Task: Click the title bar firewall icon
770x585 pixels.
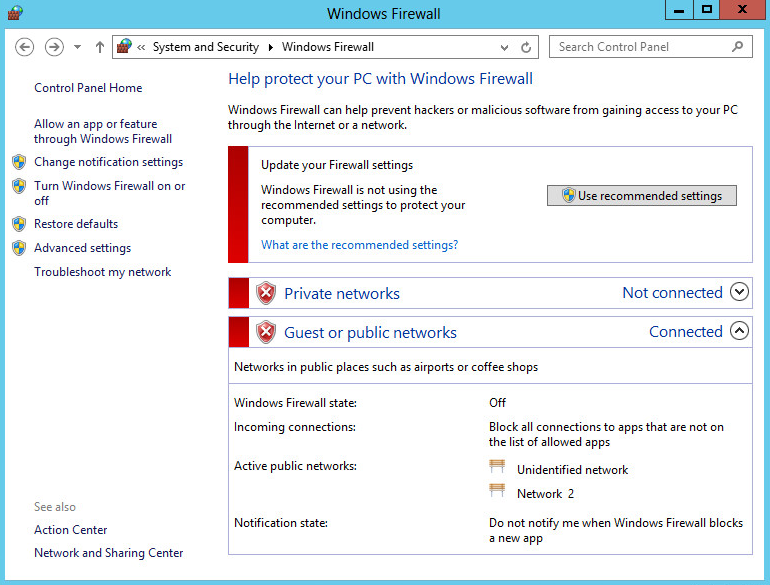Action: coord(15,12)
